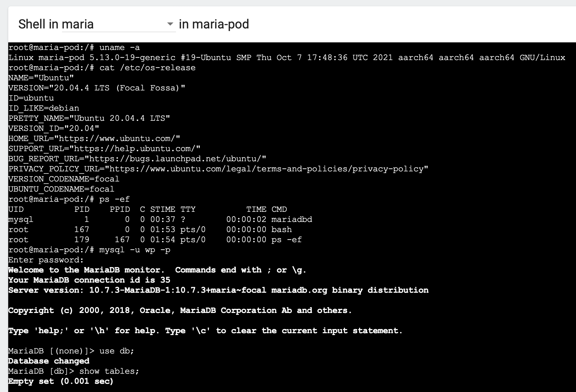Click the 'show tables;' prompt line
The width and height of the screenshot is (576, 392).
[109, 371]
